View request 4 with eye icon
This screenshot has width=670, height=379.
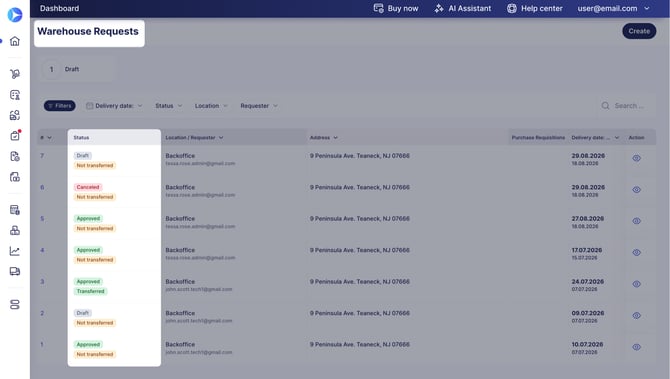click(636, 253)
